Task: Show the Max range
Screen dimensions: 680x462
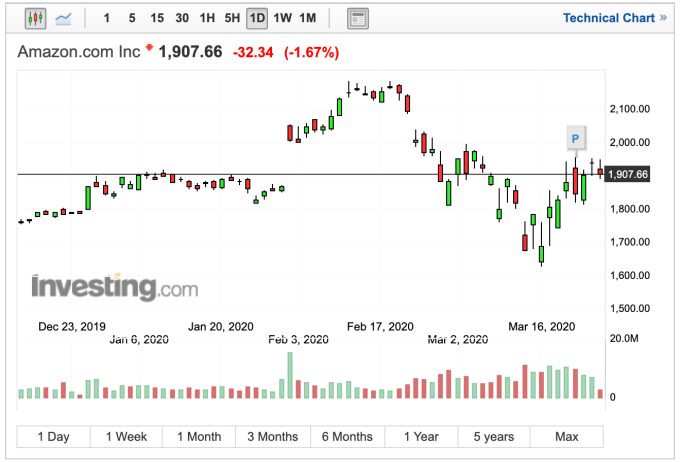Action: coord(567,436)
